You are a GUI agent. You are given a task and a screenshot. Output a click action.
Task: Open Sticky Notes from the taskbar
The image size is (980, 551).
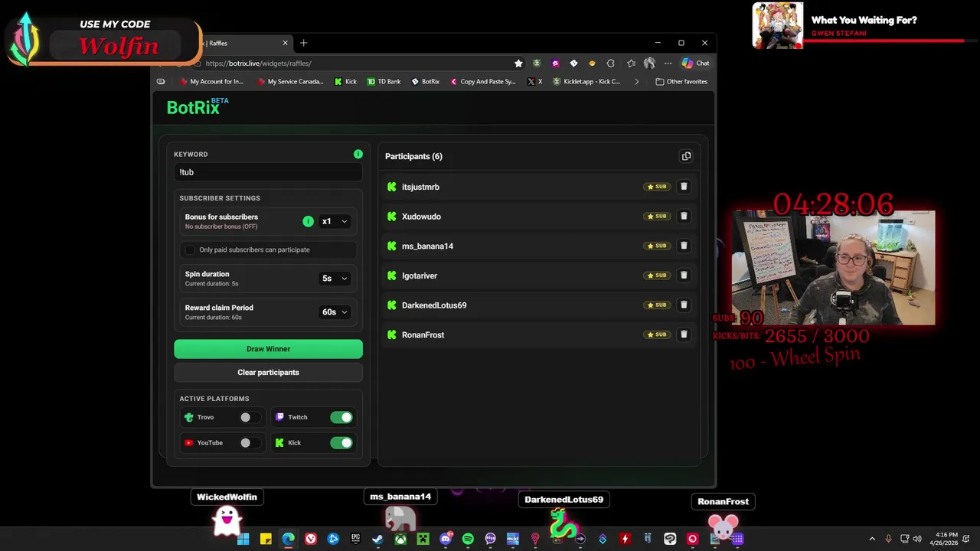266,539
